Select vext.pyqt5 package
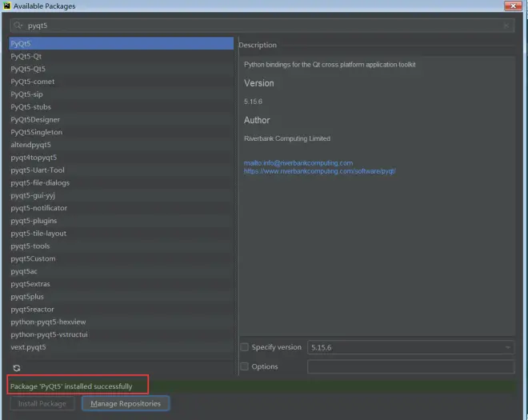The image size is (528, 420). [122, 347]
